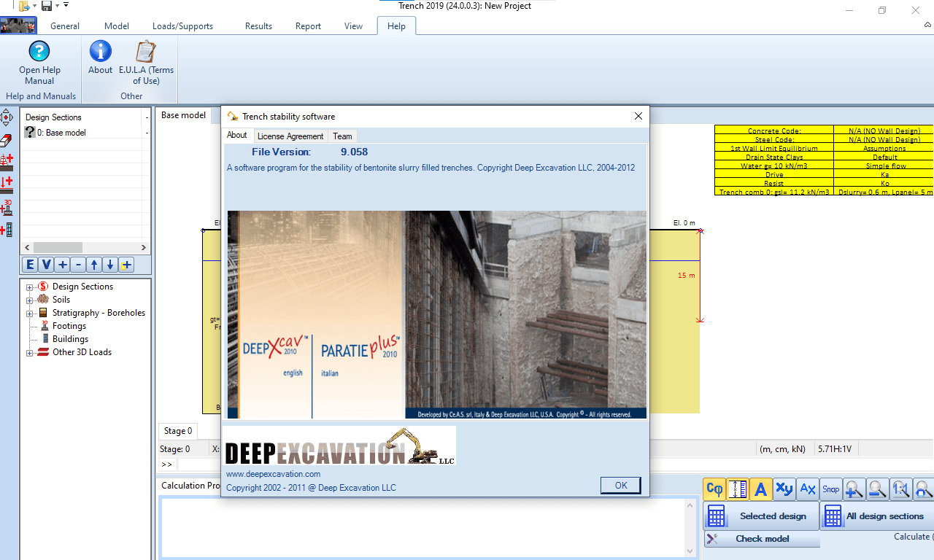This screenshot has width=934, height=560.
Task: Select the 0: Base model row
Action: tap(85, 133)
